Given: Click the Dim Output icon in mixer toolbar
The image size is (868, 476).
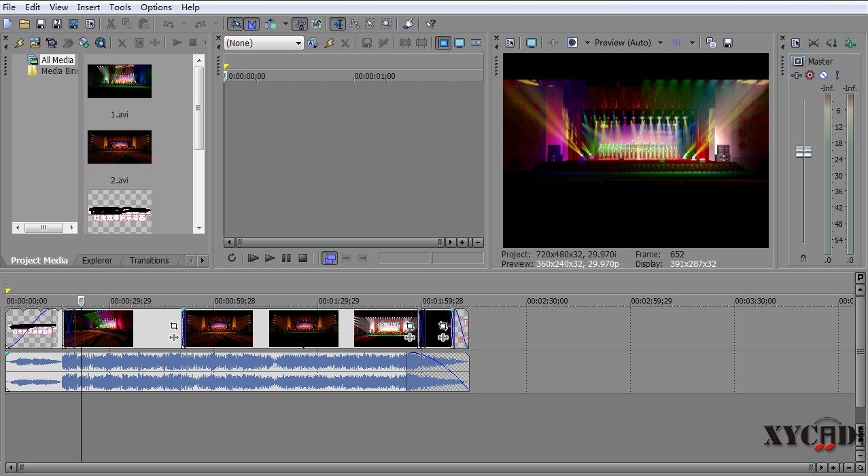Looking at the screenshot, I should pos(830,43).
